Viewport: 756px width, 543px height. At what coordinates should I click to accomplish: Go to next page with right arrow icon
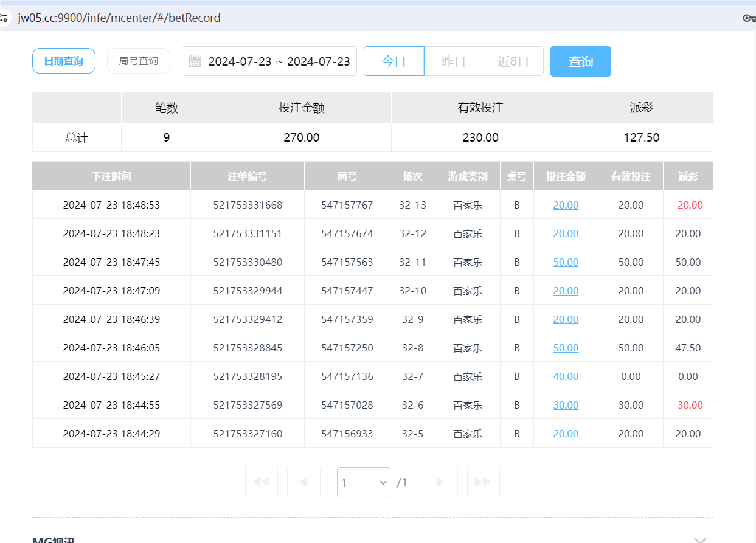point(440,482)
